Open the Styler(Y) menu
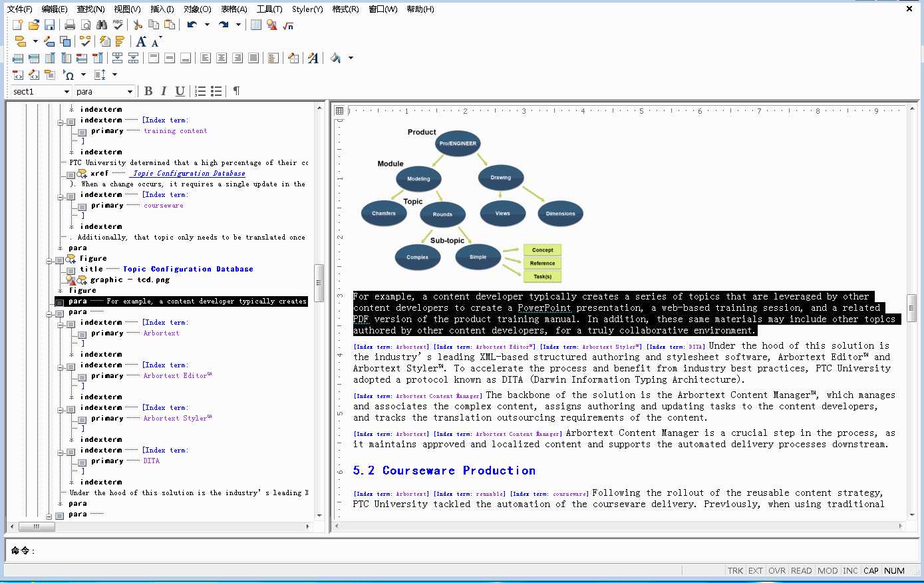This screenshot has width=924, height=583. [x=307, y=9]
